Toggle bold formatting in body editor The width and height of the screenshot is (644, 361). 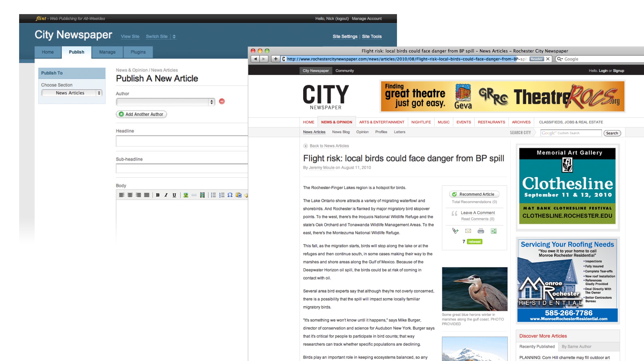point(158,195)
